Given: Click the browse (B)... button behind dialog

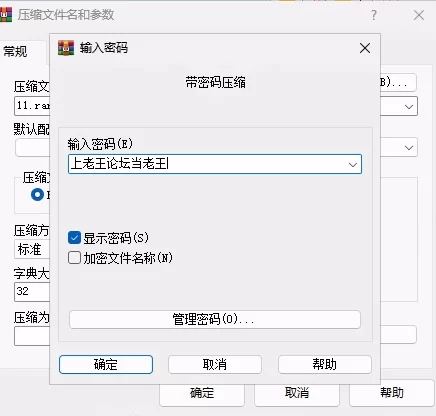Looking at the screenshot, I should [x=398, y=82].
